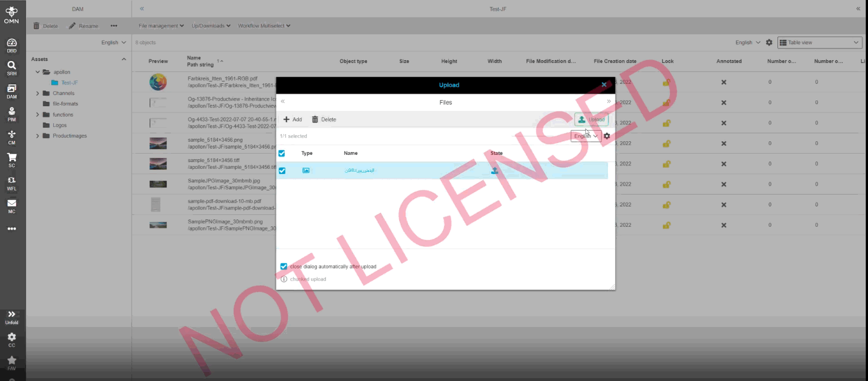
Task: Click the '1/1 selected' text
Action: coord(293,136)
